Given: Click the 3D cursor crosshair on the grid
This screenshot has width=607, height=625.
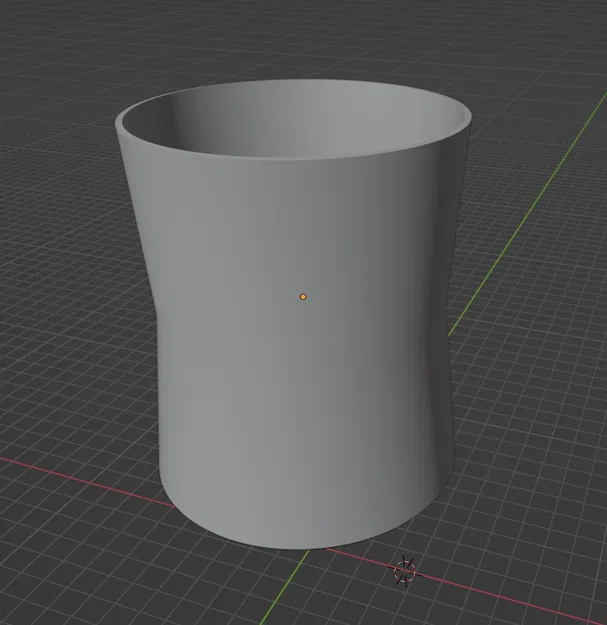Looking at the screenshot, I should click(405, 572).
